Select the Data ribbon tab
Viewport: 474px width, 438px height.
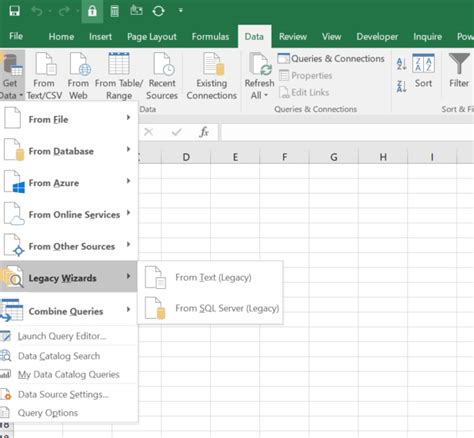[x=254, y=36]
